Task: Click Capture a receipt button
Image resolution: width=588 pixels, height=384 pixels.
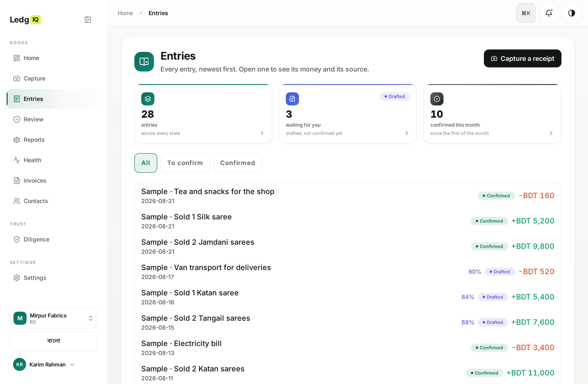Action: point(522,59)
